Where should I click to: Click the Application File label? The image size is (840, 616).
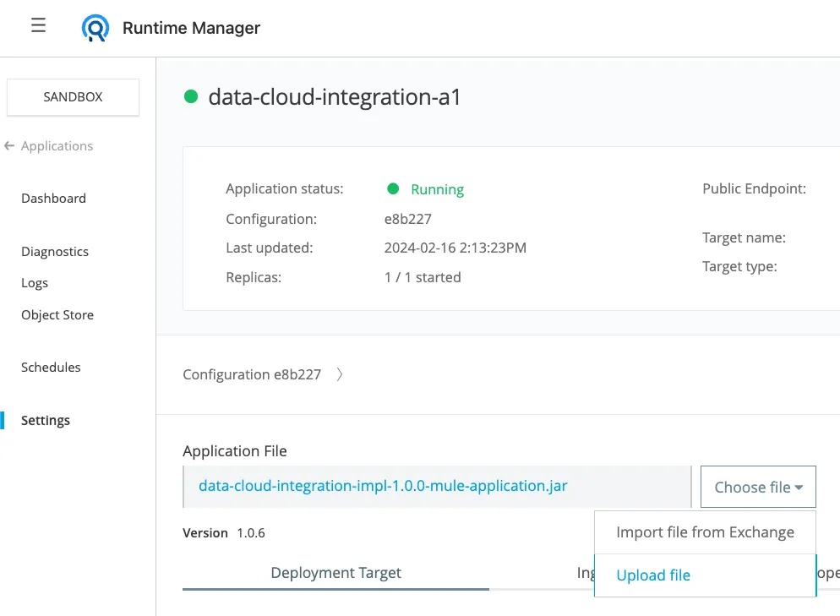235,451
